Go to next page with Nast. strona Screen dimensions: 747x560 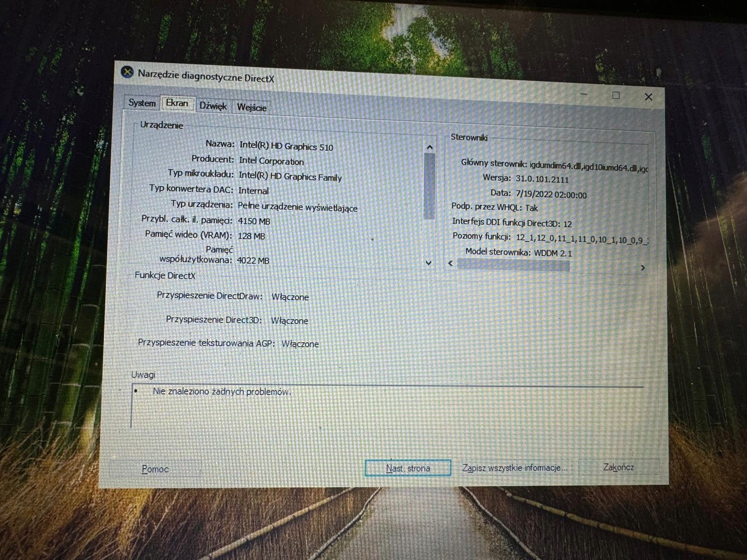[x=408, y=468]
